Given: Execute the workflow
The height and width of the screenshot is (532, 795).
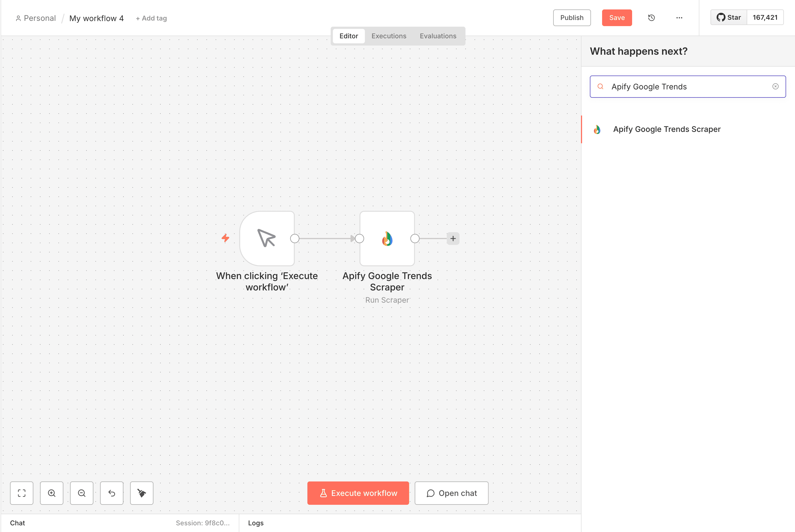Looking at the screenshot, I should [x=358, y=493].
